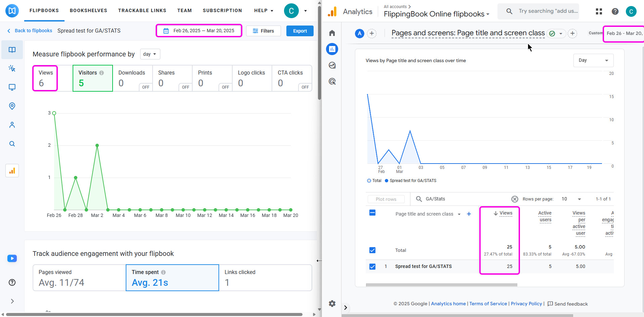
Task: Expand the FlippingBook sidebar with the chevron
Action: click(12, 301)
